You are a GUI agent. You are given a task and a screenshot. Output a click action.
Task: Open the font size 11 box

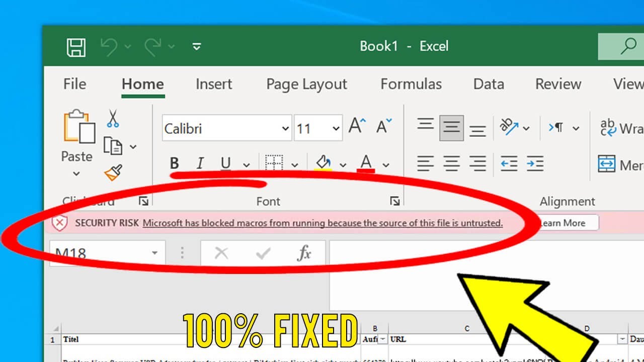coord(318,129)
